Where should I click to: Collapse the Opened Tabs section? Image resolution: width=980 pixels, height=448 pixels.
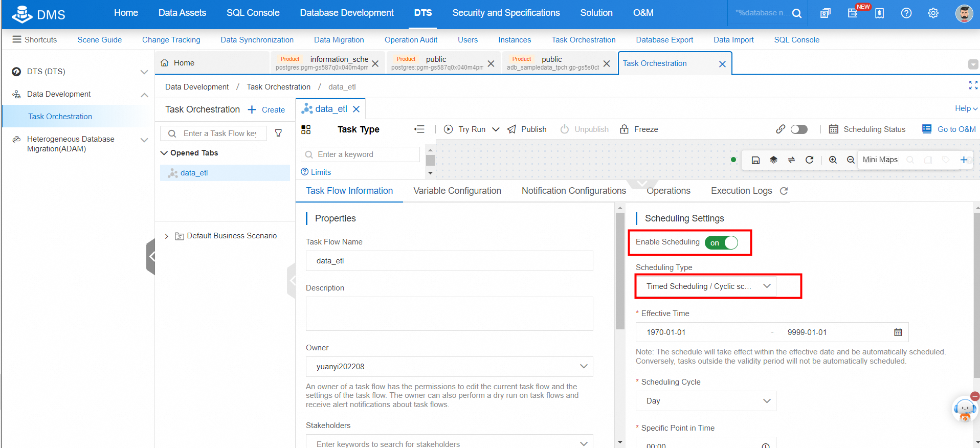pyautogui.click(x=164, y=153)
